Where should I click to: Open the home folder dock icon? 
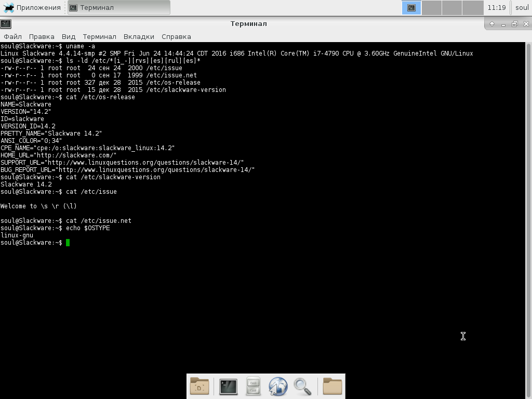point(332,386)
